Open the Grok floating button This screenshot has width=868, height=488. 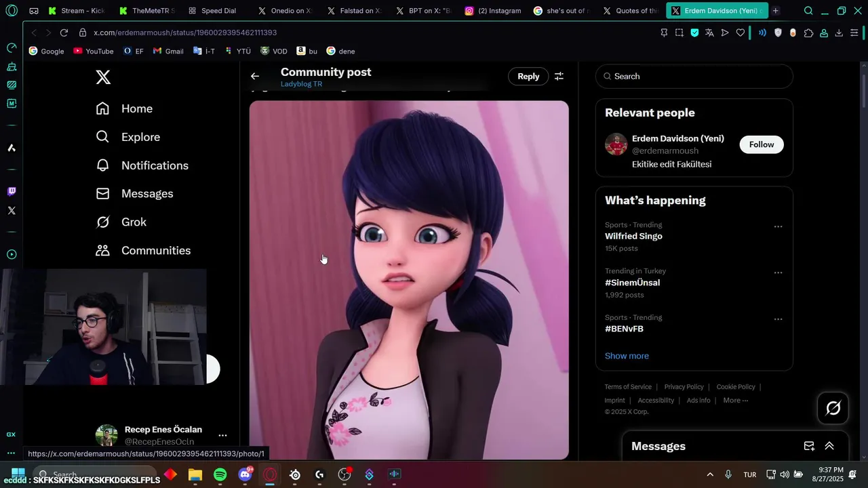click(833, 408)
